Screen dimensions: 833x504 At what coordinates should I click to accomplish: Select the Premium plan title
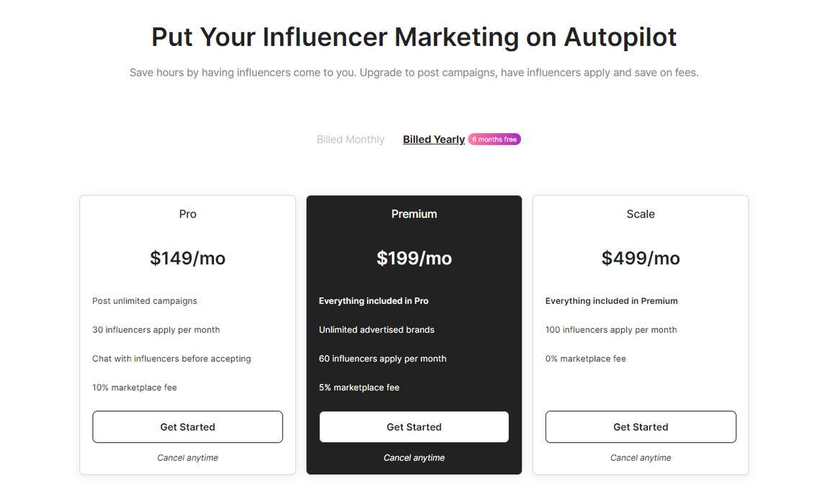(414, 214)
